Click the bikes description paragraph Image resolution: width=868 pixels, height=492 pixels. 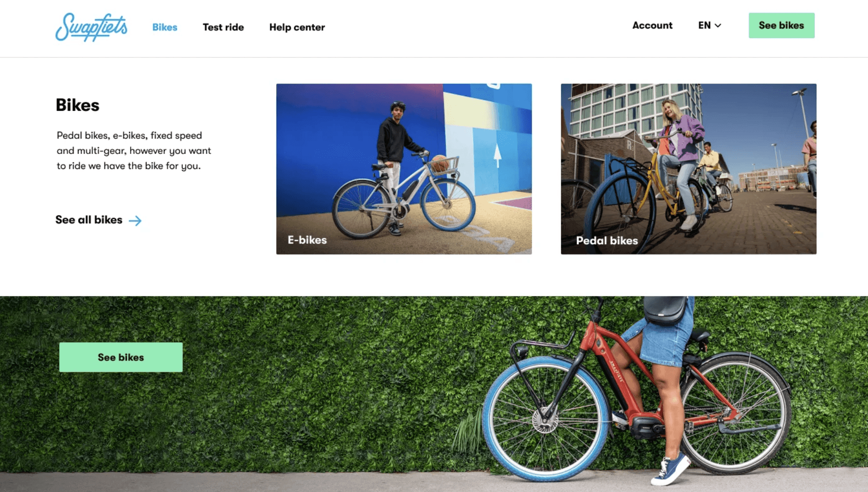tap(134, 151)
